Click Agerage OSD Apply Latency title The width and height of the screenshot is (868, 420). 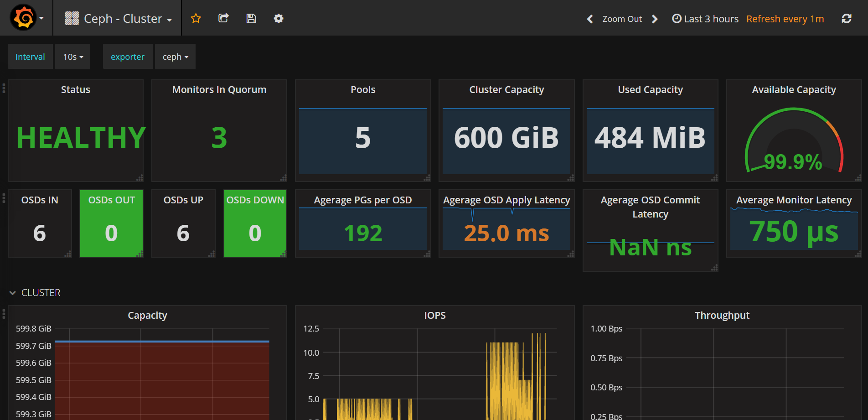click(506, 200)
